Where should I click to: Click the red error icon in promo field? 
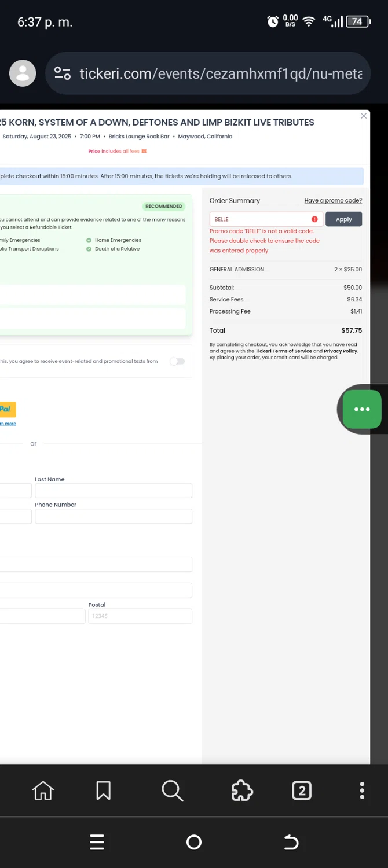click(314, 219)
